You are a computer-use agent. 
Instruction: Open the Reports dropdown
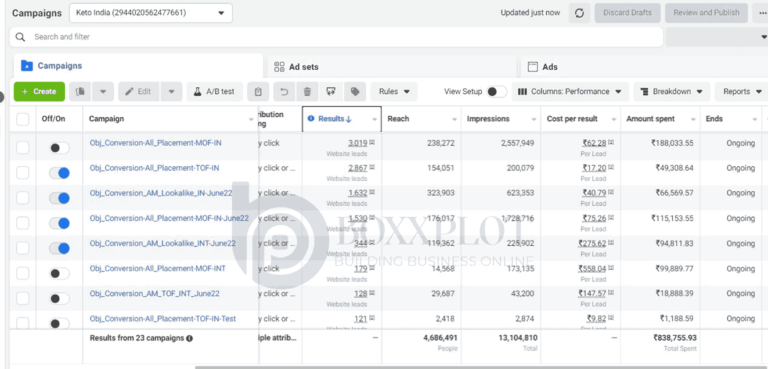tap(742, 92)
